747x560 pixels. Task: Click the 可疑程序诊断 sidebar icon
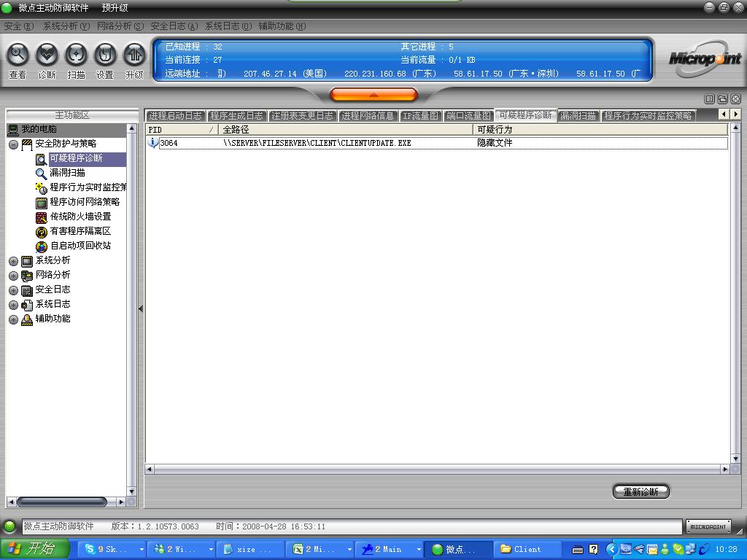(x=42, y=159)
